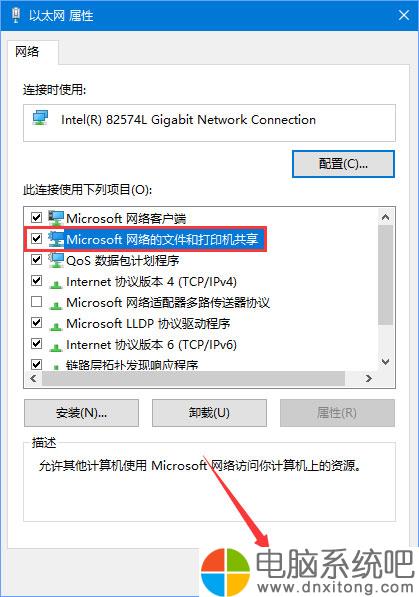419x597 pixels.
Task: Click the Ethernet icon in title bar
Action: tap(16, 15)
